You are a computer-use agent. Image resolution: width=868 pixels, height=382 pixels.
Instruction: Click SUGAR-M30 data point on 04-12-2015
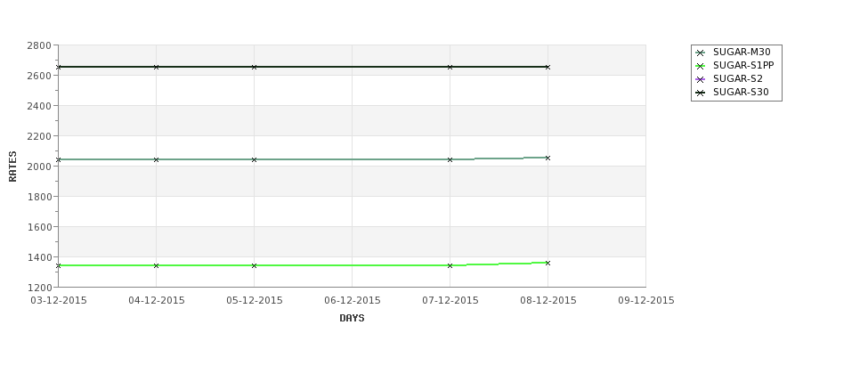156,159
